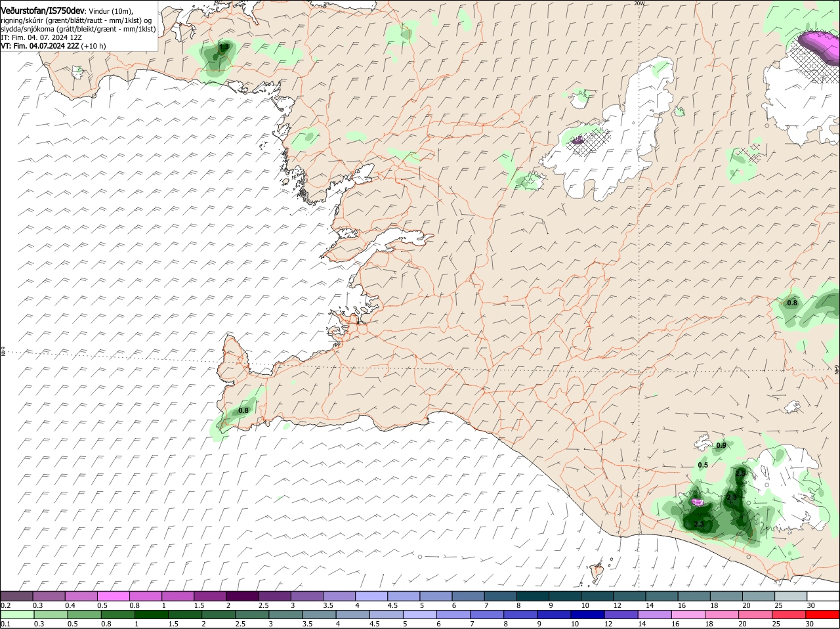This screenshot has width=840, height=629.
Task: Click the upper legend swatch labeled 10 (dark teal)
Action: pyautogui.click(x=597, y=596)
